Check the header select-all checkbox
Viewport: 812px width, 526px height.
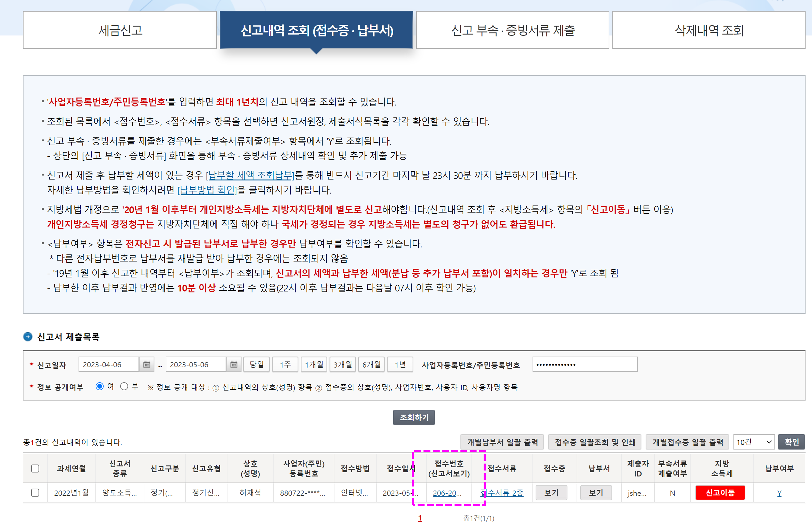pos(35,468)
